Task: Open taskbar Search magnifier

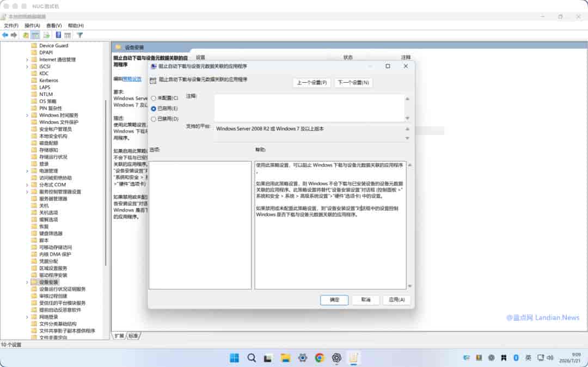Action: 252,358
